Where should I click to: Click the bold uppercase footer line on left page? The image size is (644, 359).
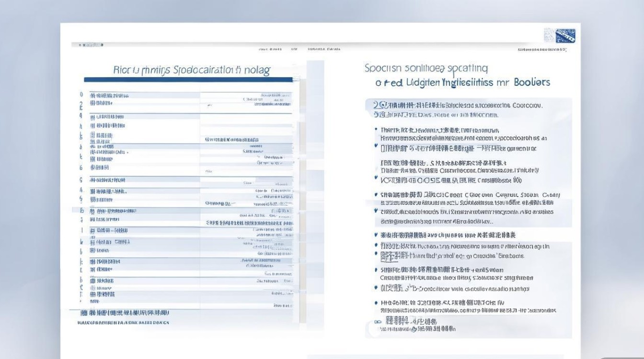(x=123, y=323)
